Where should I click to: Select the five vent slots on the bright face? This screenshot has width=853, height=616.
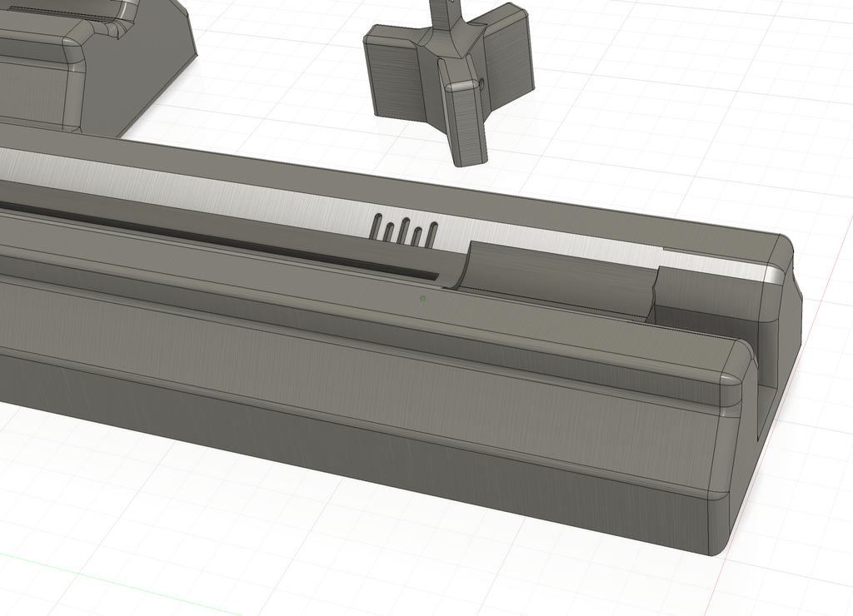tap(405, 229)
